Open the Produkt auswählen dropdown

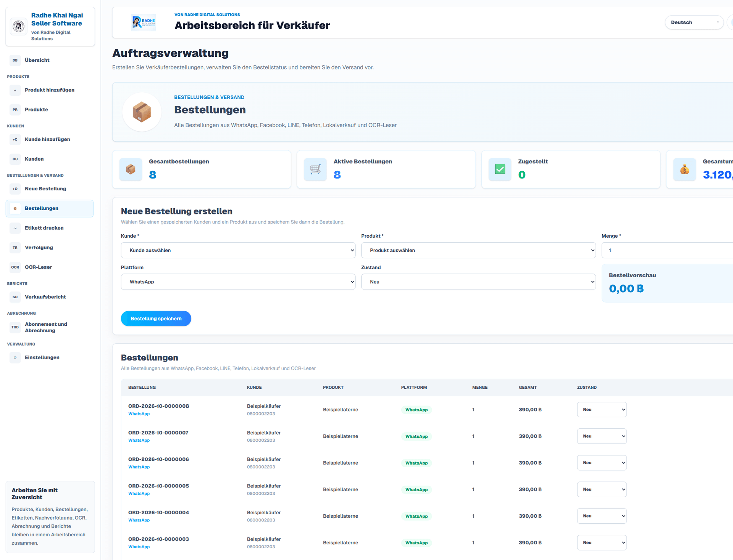[x=478, y=250]
